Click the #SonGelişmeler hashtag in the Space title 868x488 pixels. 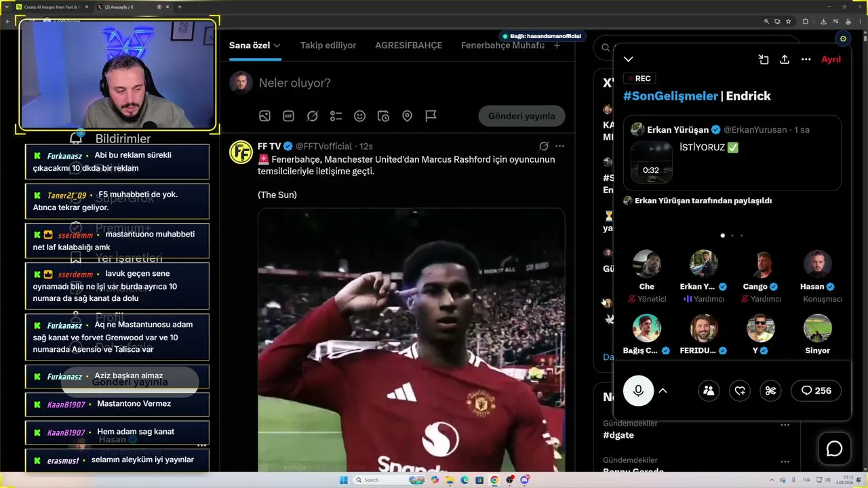[x=670, y=96]
